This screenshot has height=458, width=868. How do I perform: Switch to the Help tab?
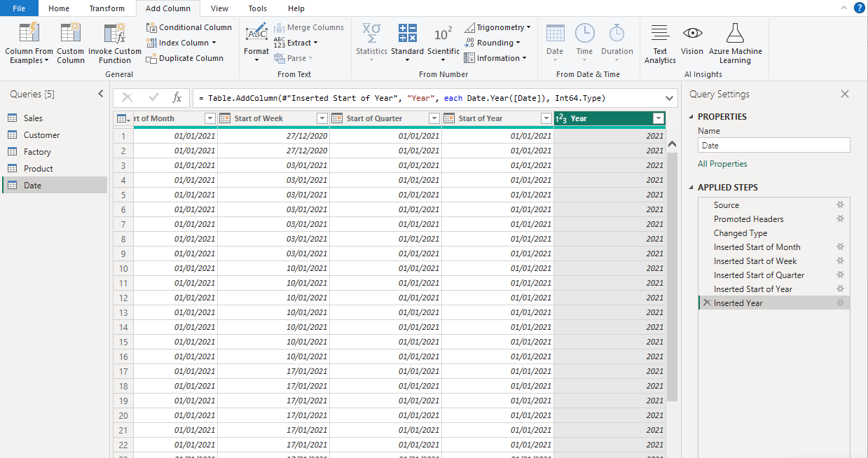[296, 8]
